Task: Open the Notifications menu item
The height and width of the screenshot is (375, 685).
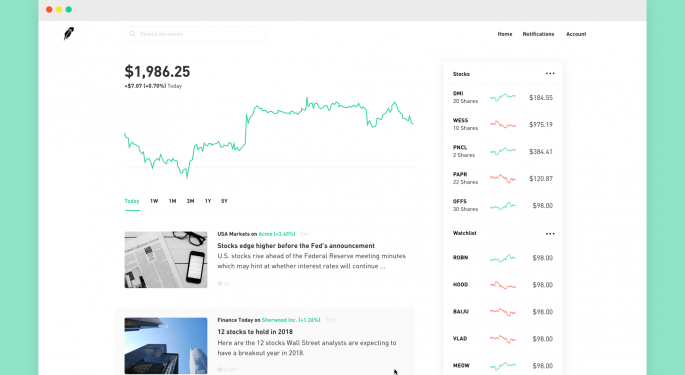Action: click(x=538, y=34)
